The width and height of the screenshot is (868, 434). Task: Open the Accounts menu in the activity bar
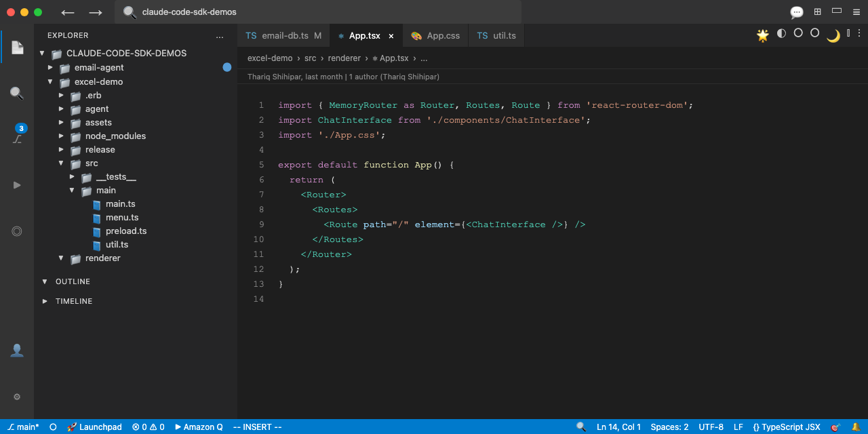pos(17,350)
